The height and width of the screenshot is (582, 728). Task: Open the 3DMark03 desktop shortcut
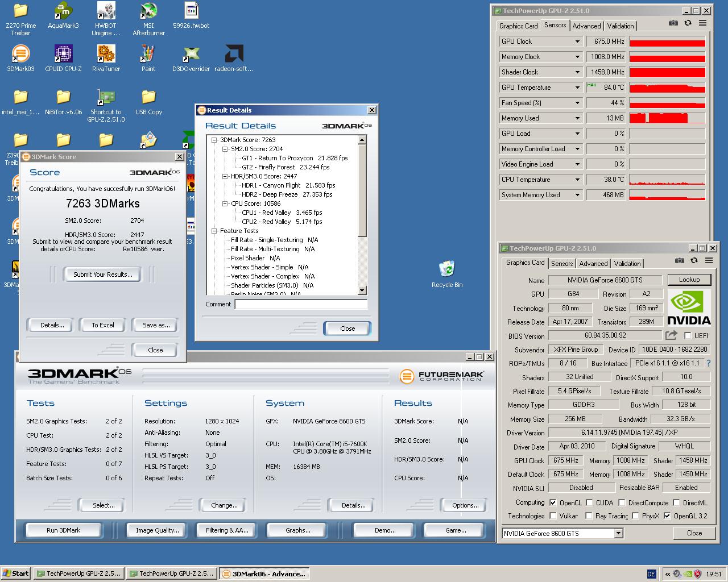[x=20, y=58]
